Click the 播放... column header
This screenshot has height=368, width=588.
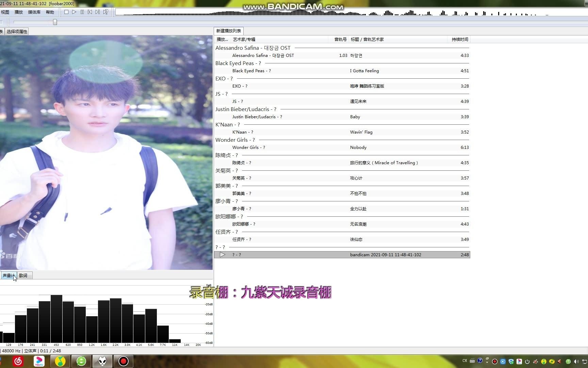[x=222, y=39]
